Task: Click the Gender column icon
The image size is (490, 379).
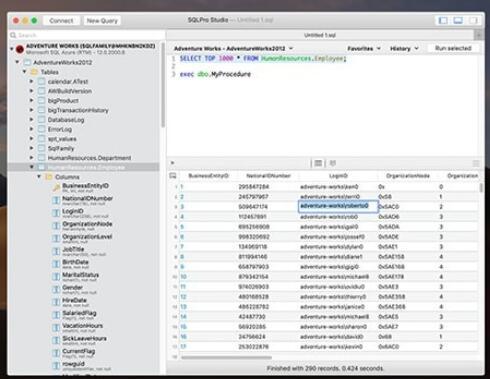Action: pyautogui.click(x=56, y=289)
